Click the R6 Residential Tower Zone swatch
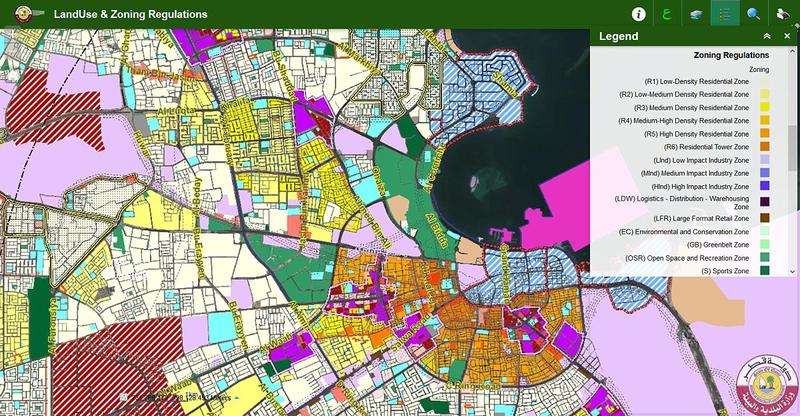Screen dimensions: 800x416 764,147
